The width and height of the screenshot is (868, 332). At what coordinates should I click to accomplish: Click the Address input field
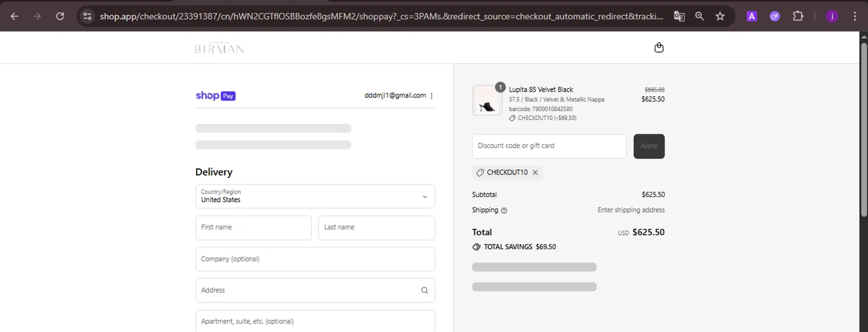pos(315,290)
